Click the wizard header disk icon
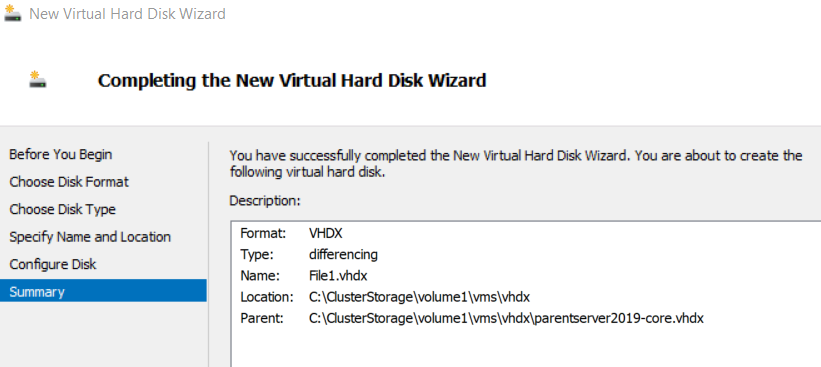Image resolution: width=821 pixels, height=367 pixels. [37, 79]
